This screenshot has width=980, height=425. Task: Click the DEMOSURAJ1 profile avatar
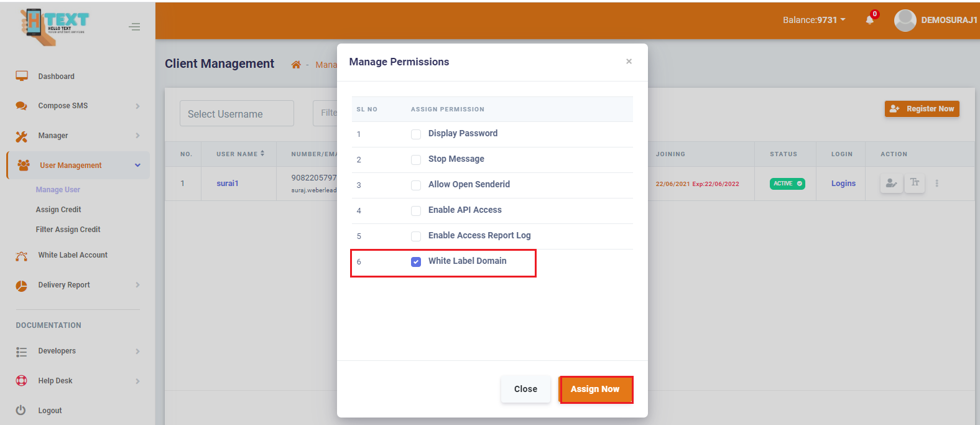point(905,21)
